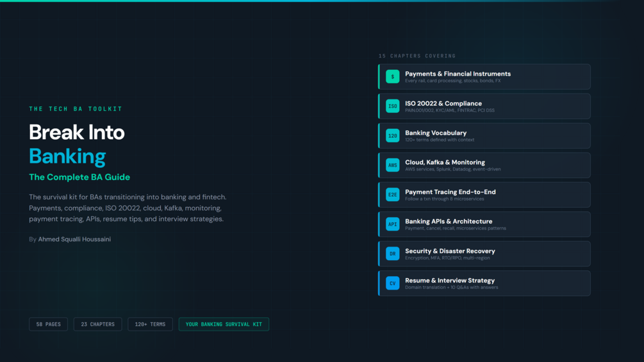Click the Break Into heading

click(76, 133)
